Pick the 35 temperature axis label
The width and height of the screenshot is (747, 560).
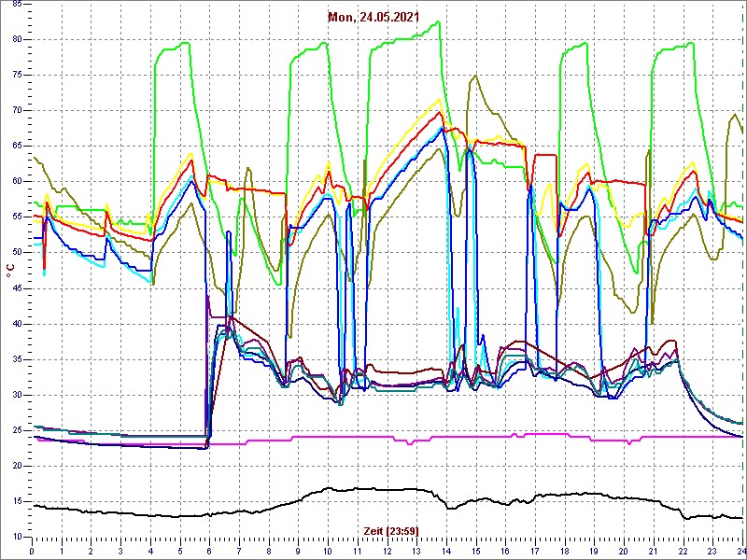[x=17, y=359]
